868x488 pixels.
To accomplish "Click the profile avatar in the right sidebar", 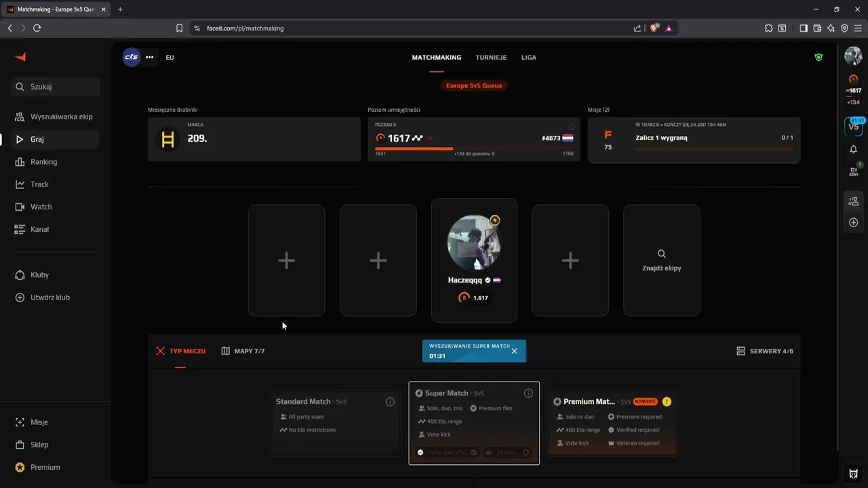I will click(853, 56).
